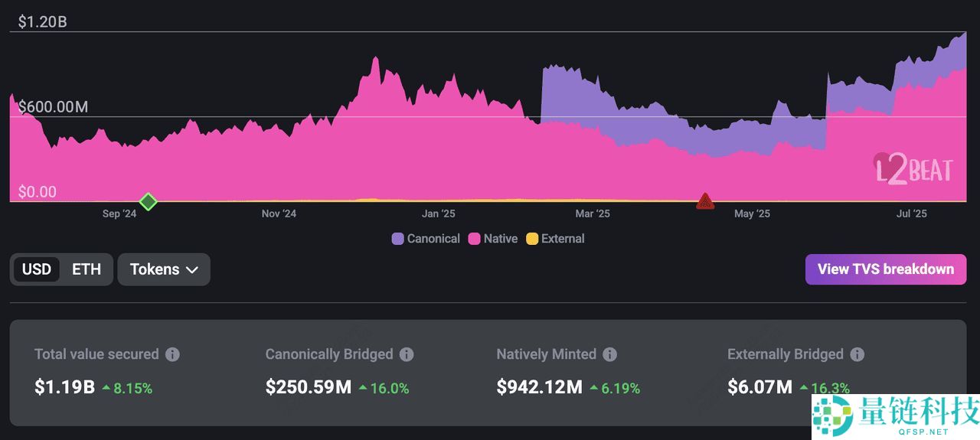Screen dimensions: 980x440
Task: Open the Tokens dropdown
Action: [x=164, y=269]
